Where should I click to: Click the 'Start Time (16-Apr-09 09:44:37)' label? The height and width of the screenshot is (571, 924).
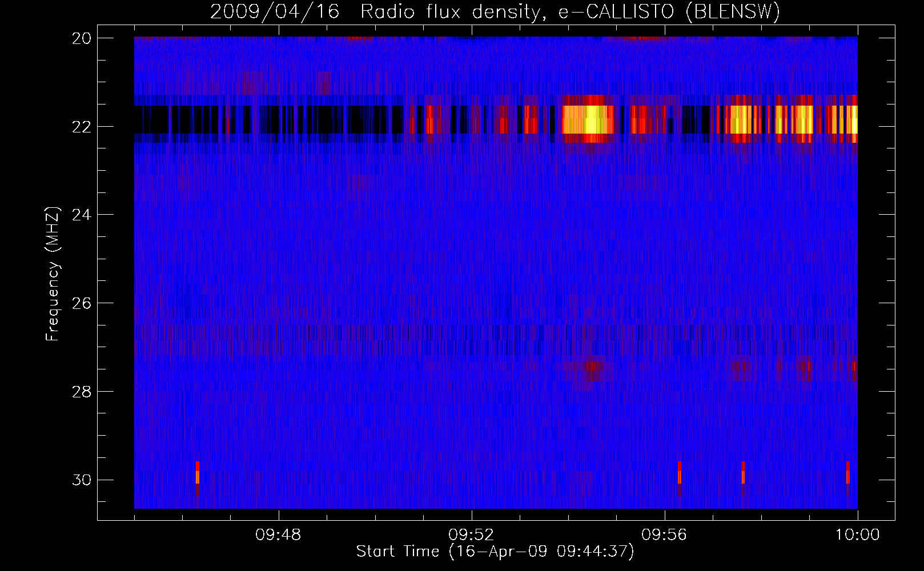(x=495, y=552)
